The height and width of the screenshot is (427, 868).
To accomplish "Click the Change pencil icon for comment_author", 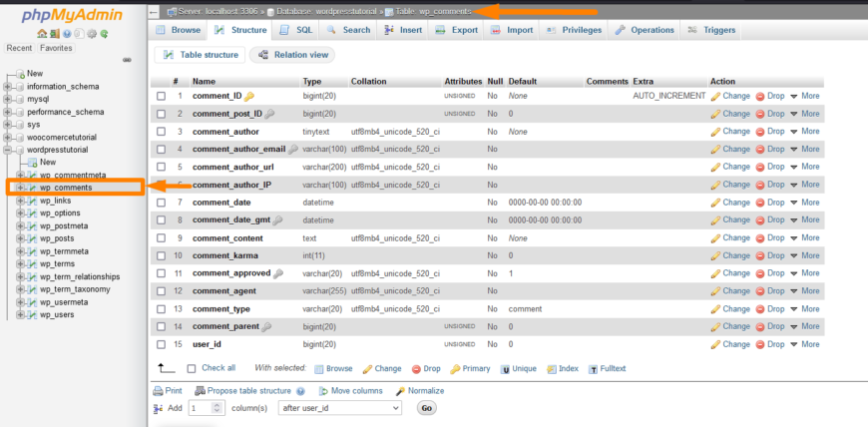I will pyautogui.click(x=715, y=132).
